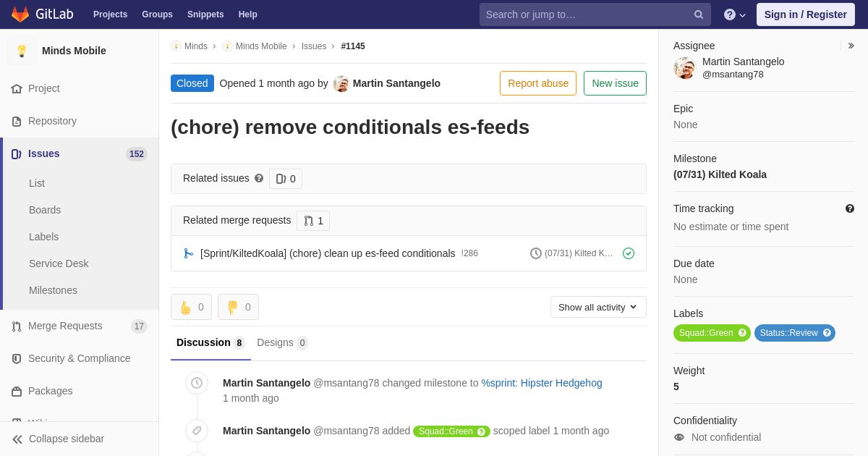
Task: Click the search magnifier icon
Action: (698, 14)
